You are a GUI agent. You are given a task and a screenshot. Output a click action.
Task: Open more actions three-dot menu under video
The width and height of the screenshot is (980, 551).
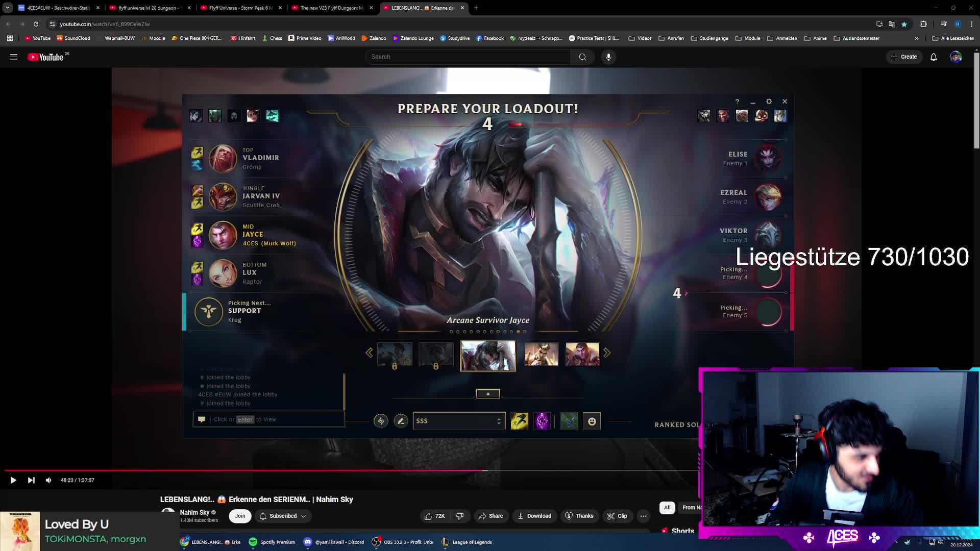[643, 516]
